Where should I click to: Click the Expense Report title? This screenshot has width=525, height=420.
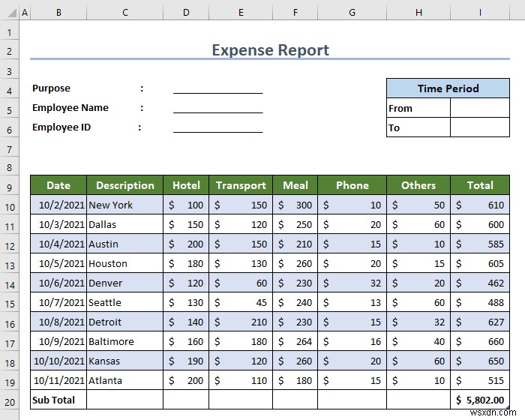(x=270, y=50)
